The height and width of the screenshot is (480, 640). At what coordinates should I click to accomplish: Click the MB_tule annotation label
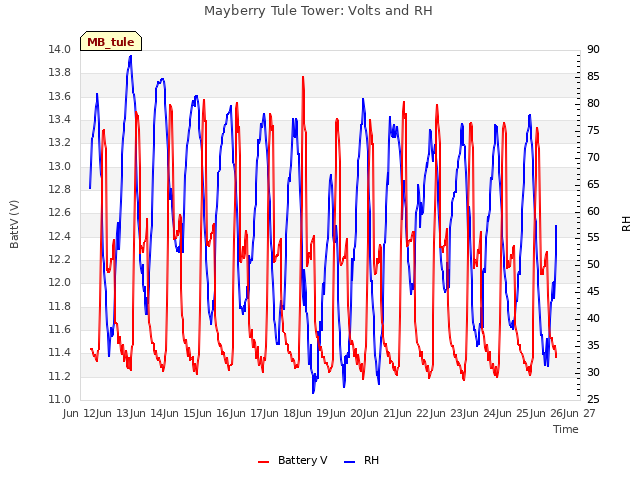pyautogui.click(x=111, y=41)
